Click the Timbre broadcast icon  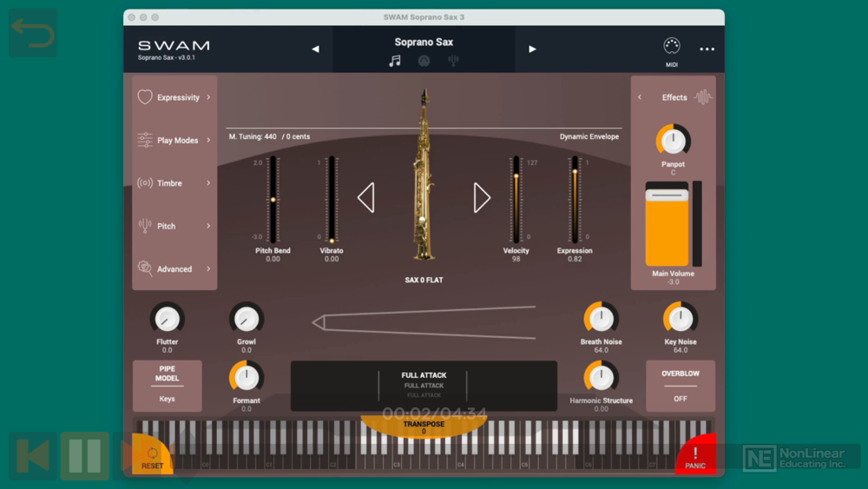pyautogui.click(x=145, y=182)
